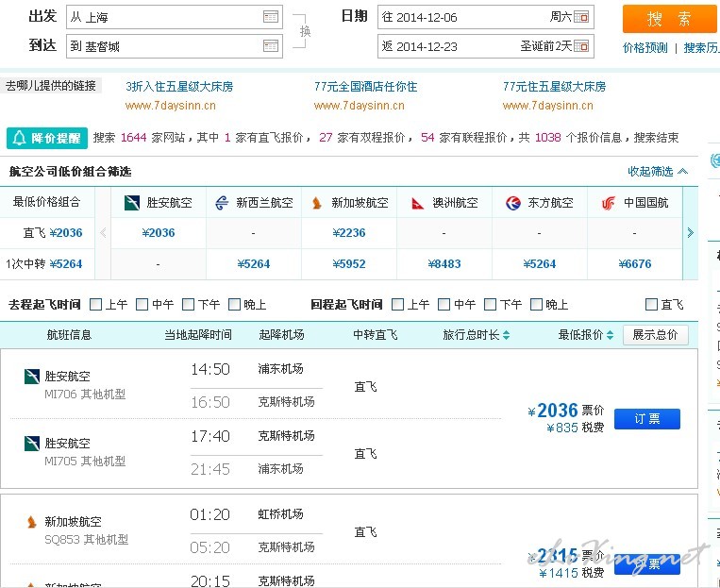The width and height of the screenshot is (720, 588).
Task: Click flight number SQ853 text
Action: pos(62,540)
